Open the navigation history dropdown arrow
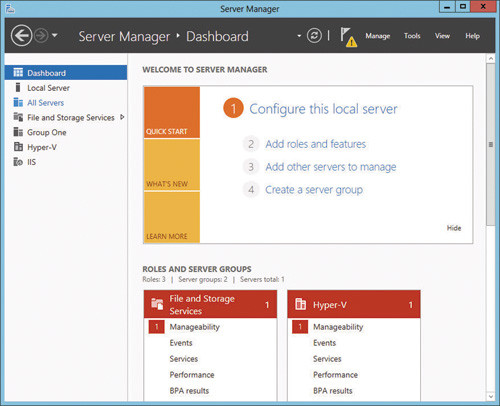Viewport: 500px width, 406px height. click(x=55, y=35)
